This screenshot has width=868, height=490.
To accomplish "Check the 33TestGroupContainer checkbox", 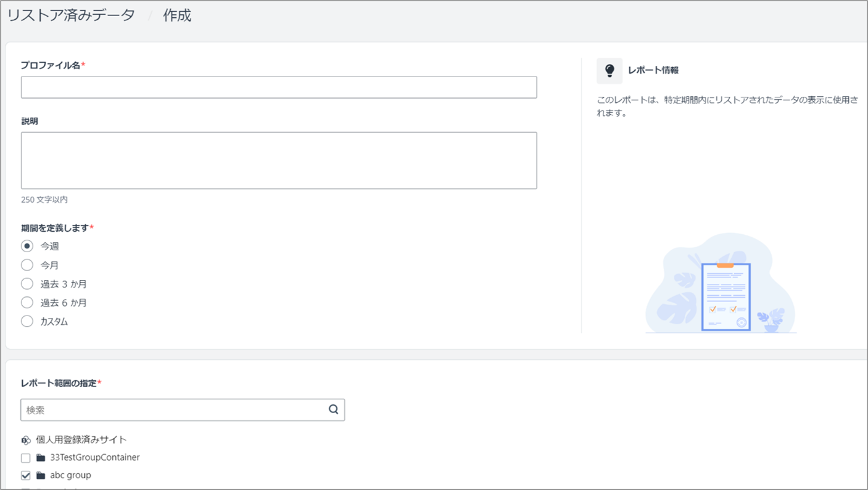I will click(x=25, y=458).
